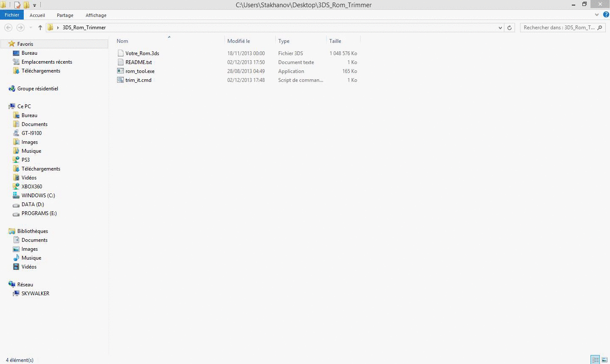
Task: Switch to large thumbnails view icon
Action: [x=604, y=360]
